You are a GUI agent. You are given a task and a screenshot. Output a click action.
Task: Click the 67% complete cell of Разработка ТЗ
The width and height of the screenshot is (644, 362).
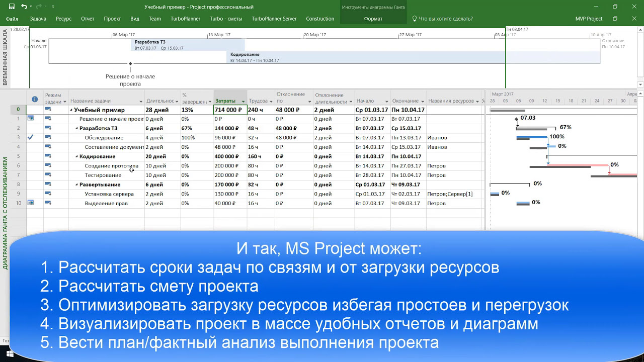(x=197, y=128)
